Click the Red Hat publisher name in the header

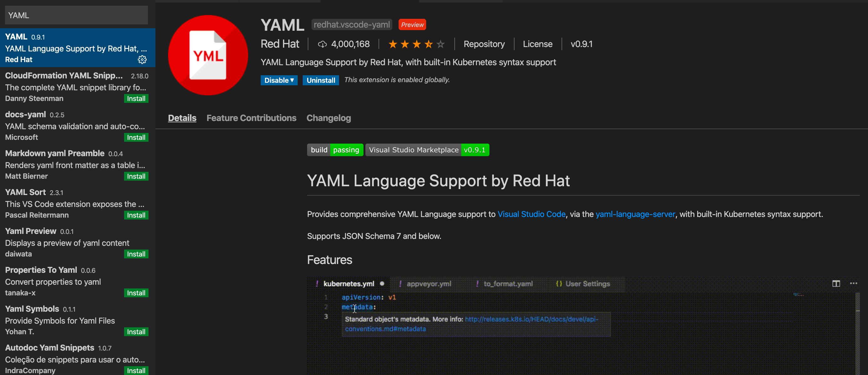pyautogui.click(x=280, y=44)
